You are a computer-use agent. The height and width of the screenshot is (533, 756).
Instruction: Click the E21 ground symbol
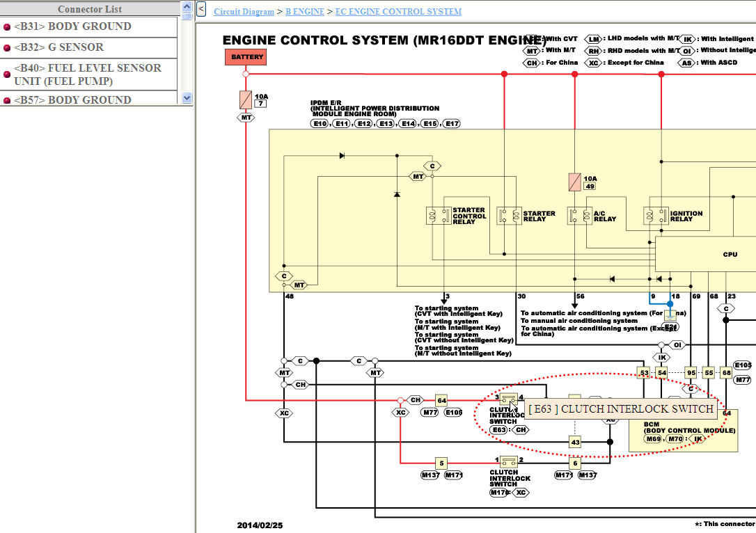point(670,316)
